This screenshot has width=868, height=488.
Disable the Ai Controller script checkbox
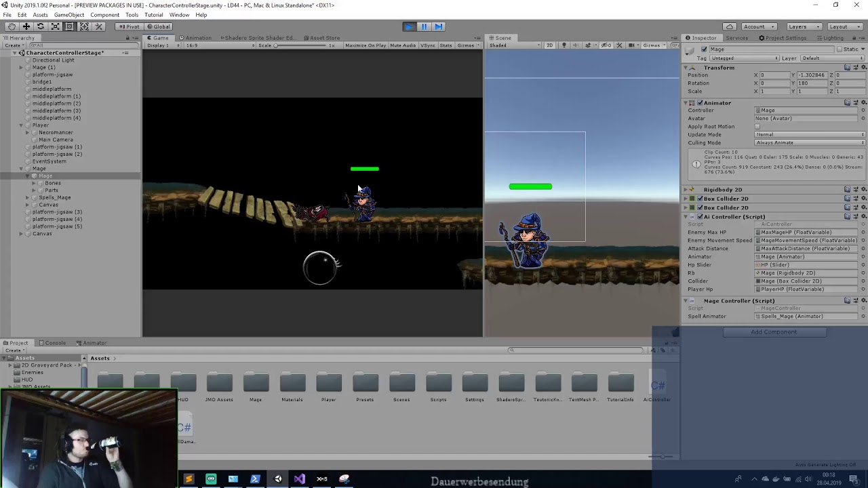700,217
